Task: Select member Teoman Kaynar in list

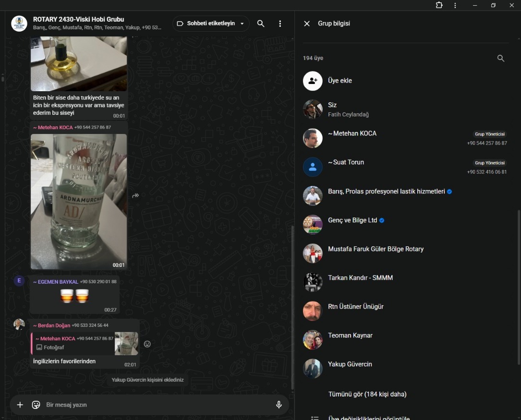Action: coord(350,336)
